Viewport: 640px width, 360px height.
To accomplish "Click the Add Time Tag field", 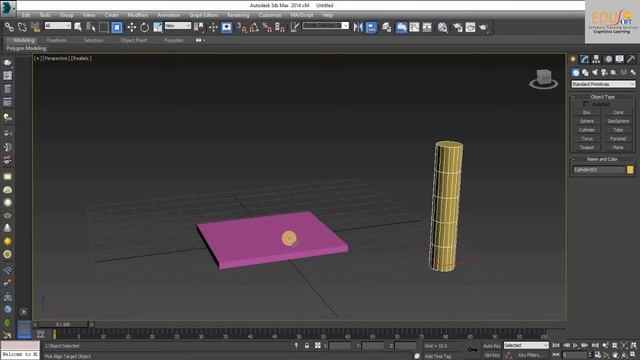I will 437,356.
